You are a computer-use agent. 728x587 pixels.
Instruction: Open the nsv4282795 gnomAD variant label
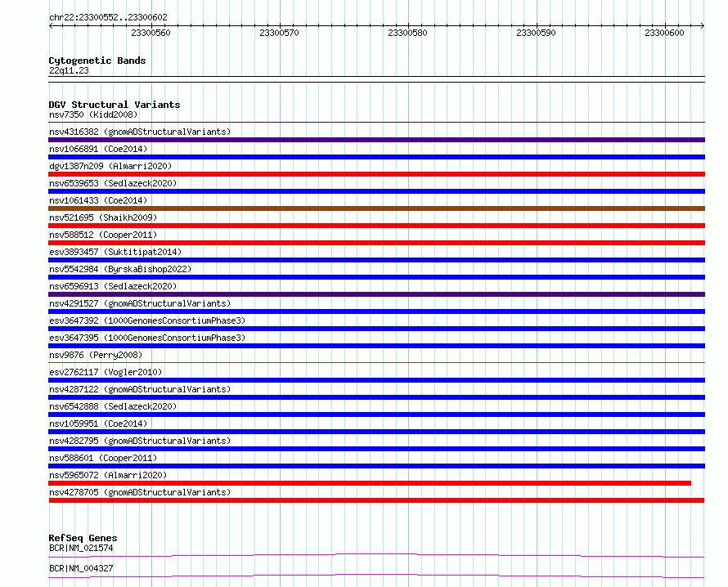[140, 441]
